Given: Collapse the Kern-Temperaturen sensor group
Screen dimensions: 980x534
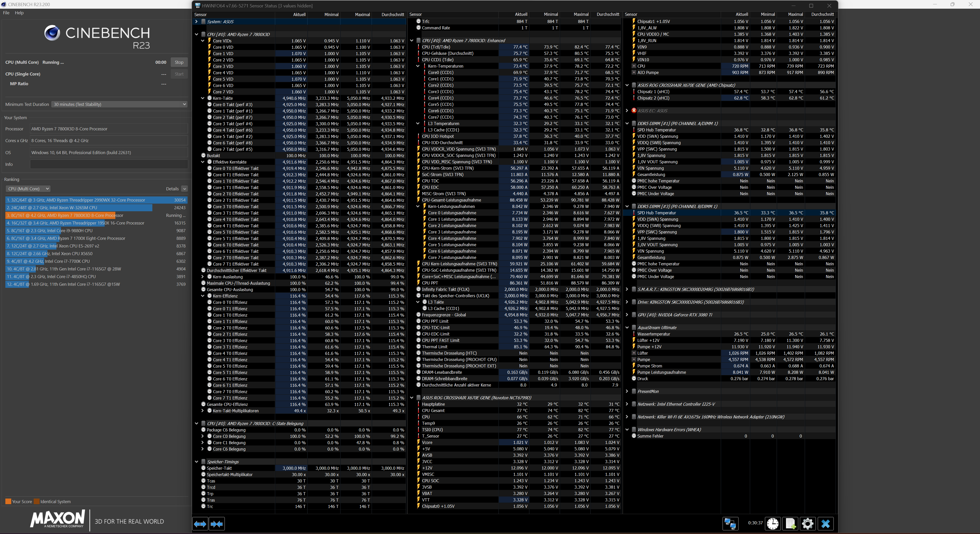Looking at the screenshot, I should (418, 66).
